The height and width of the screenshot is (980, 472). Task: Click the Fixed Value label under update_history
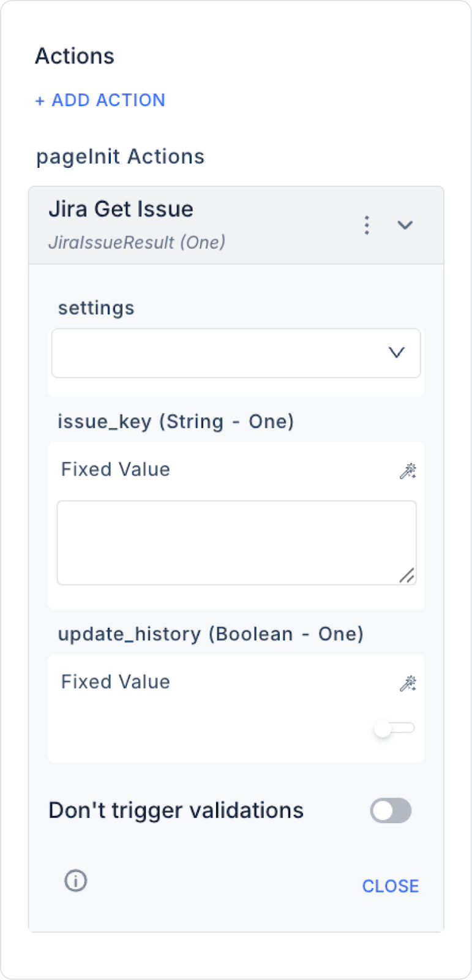[116, 682]
